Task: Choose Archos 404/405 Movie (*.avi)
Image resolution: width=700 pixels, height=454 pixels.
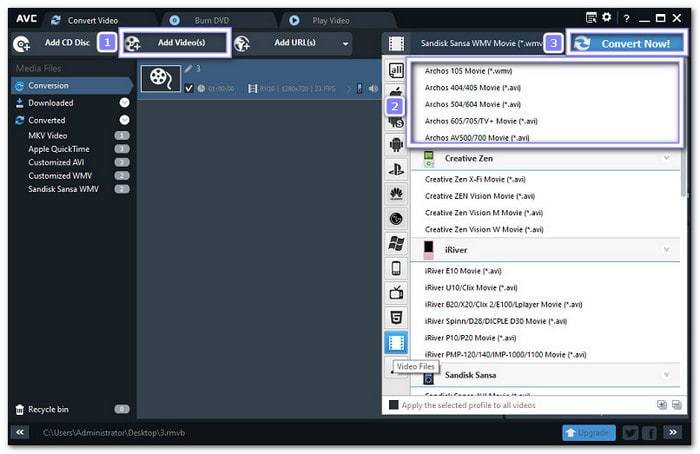Action: tap(472, 88)
